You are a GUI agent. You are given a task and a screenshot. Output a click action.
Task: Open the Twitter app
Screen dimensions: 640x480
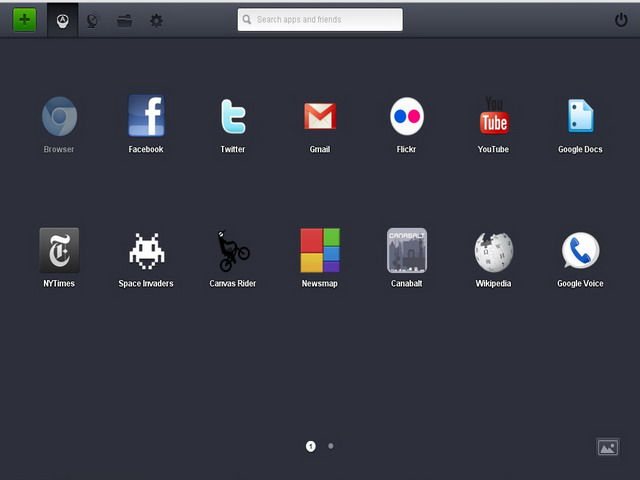(x=233, y=116)
